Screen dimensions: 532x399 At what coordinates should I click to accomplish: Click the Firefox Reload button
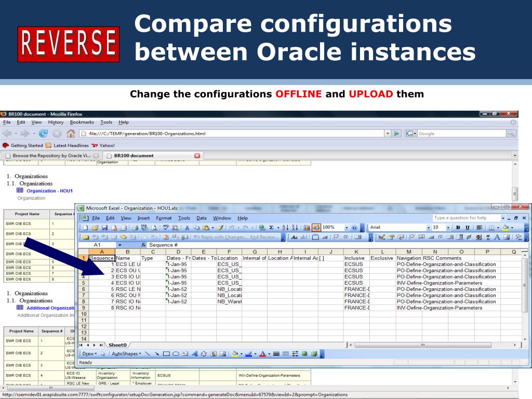point(43,134)
